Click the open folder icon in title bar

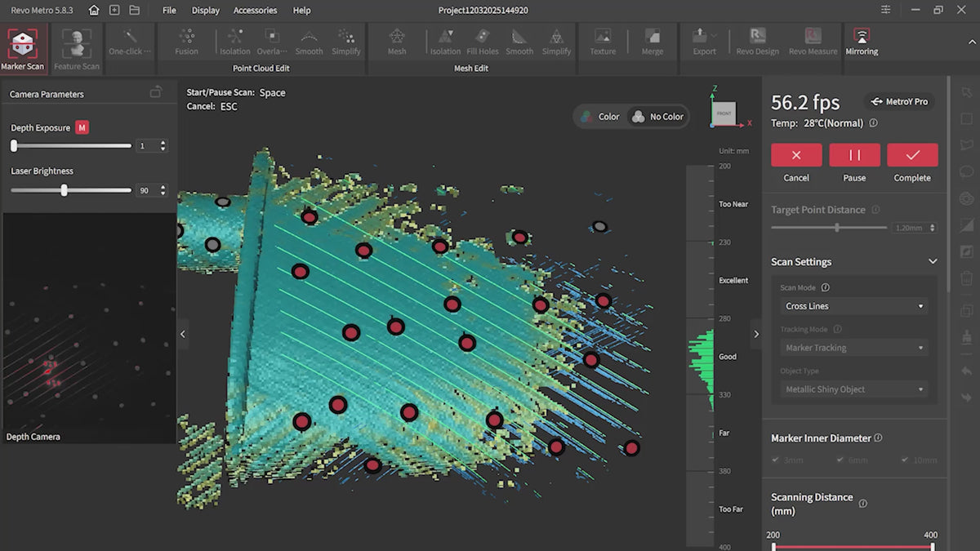[134, 10]
